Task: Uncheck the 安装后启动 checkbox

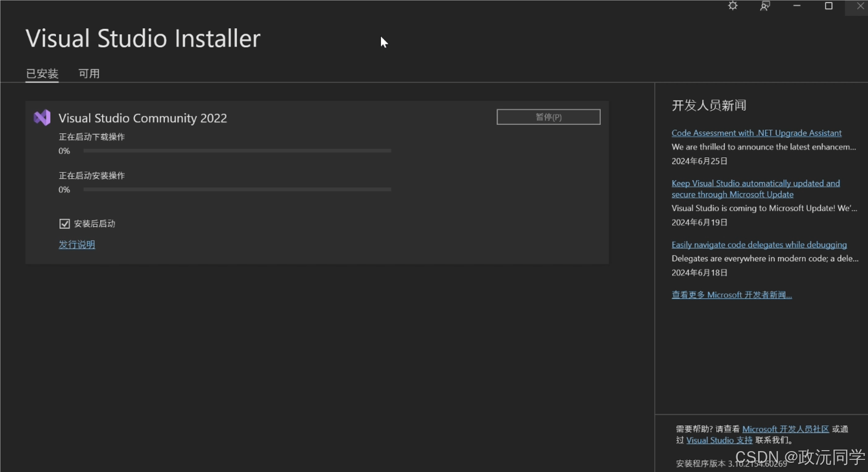Action: (x=65, y=224)
